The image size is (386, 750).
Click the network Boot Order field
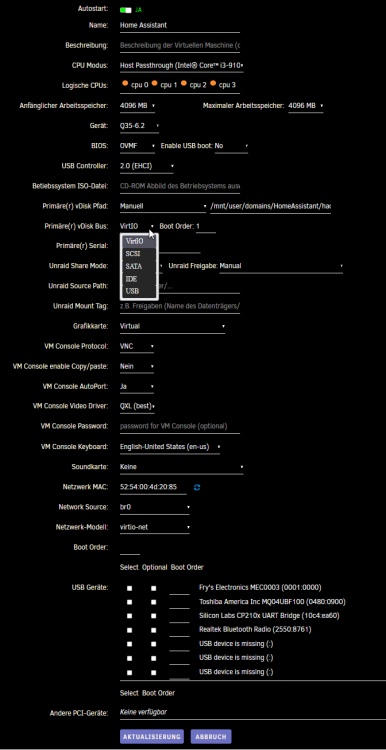tap(130, 548)
